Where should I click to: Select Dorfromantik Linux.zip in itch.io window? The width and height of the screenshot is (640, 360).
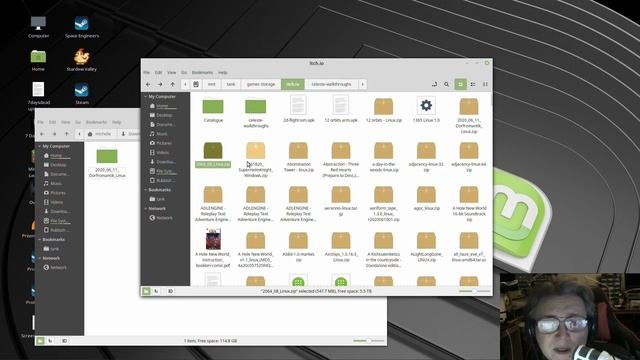coord(469,116)
